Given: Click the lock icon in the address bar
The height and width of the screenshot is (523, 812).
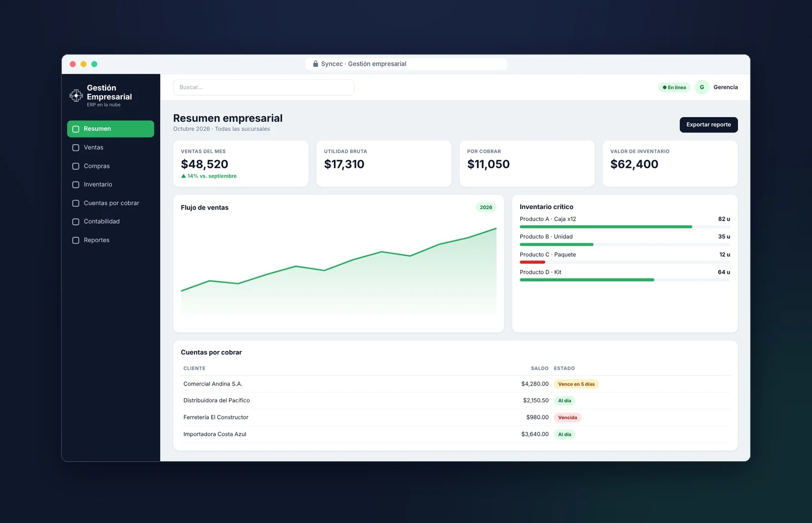Looking at the screenshot, I should click(315, 64).
